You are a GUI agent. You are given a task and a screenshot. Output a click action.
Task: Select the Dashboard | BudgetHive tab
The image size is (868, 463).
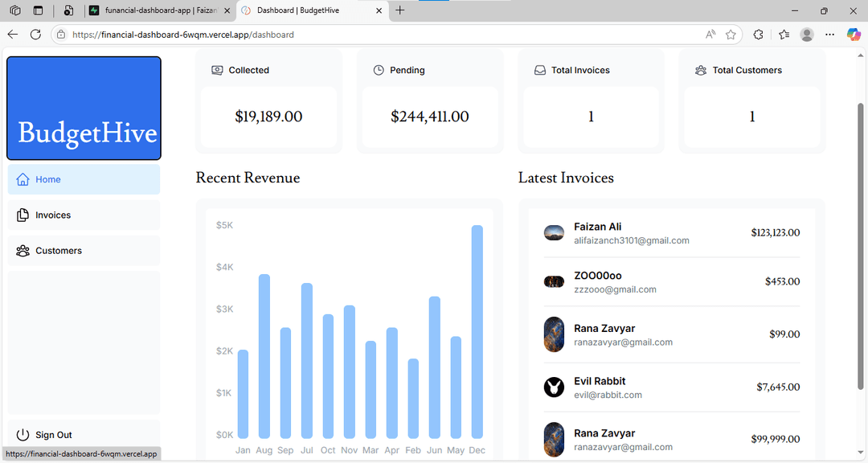[313, 10]
